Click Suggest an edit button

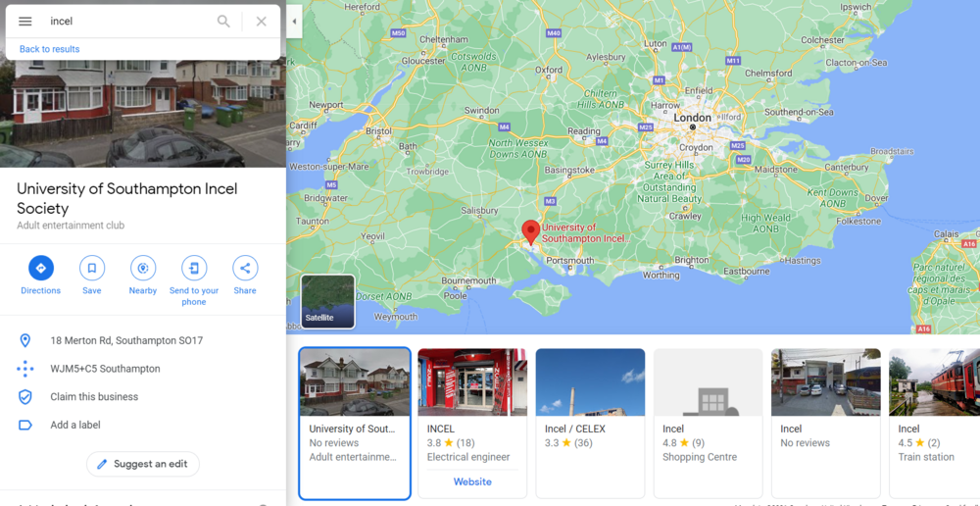[x=142, y=464]
